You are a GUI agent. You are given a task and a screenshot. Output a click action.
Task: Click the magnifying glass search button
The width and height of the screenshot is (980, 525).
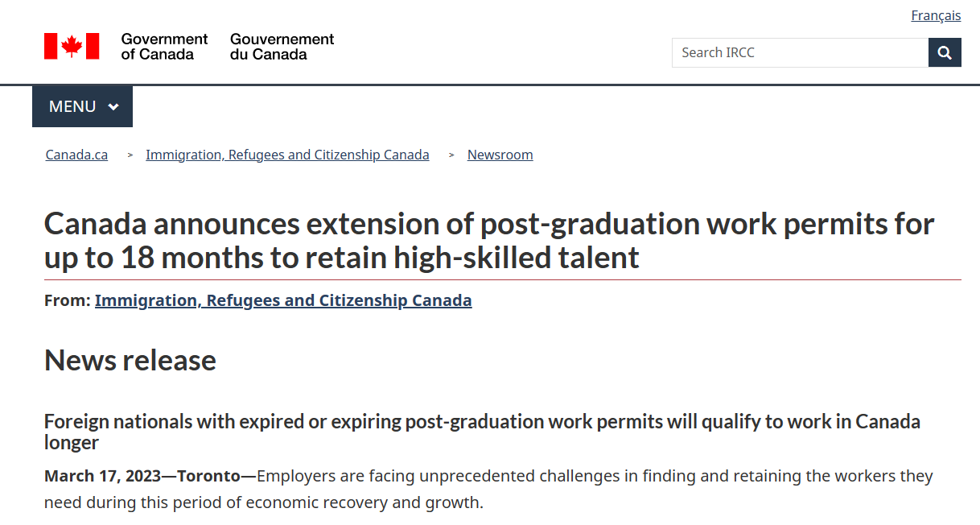945,53
